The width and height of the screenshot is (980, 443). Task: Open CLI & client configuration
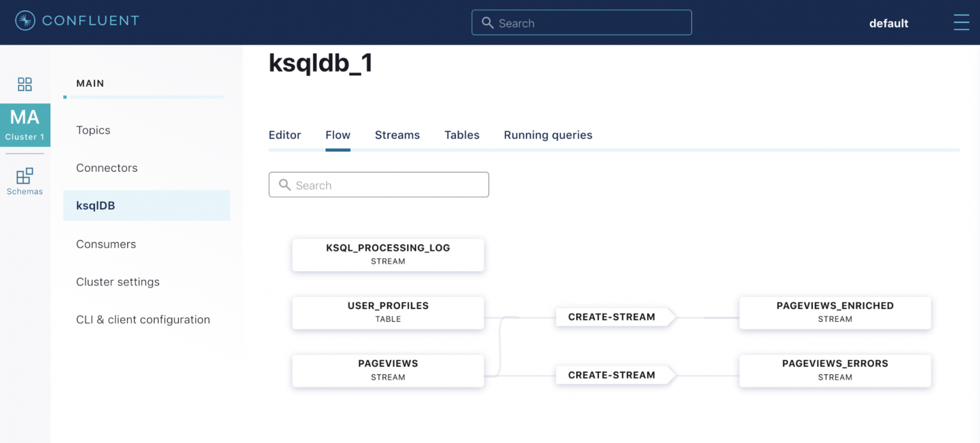click(x=143, y=319)
